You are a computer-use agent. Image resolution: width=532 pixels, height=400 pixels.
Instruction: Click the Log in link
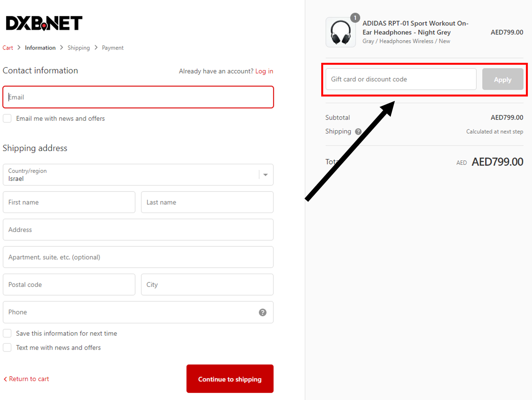pyautogui.click(x=264, y=71)
